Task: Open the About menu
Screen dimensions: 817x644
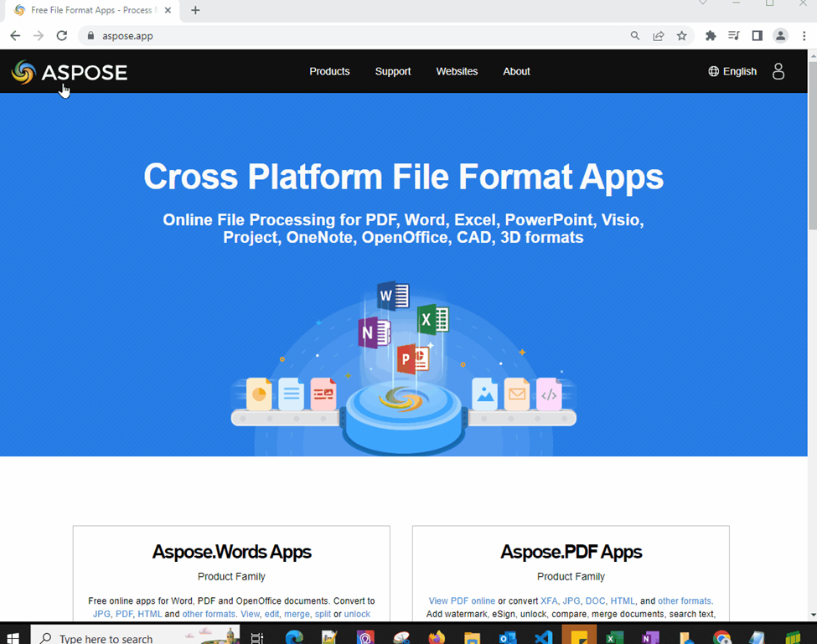Action: [516, 71]
